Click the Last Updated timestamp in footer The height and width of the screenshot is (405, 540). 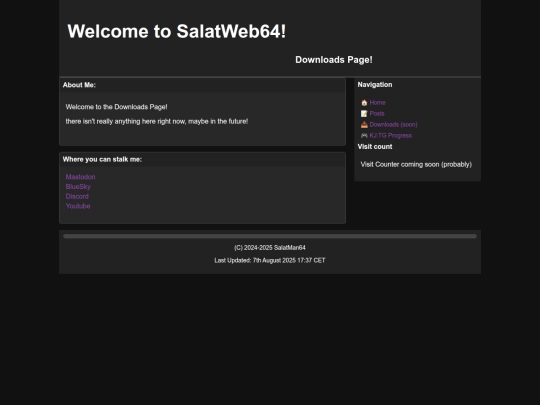tap(270, 260)
